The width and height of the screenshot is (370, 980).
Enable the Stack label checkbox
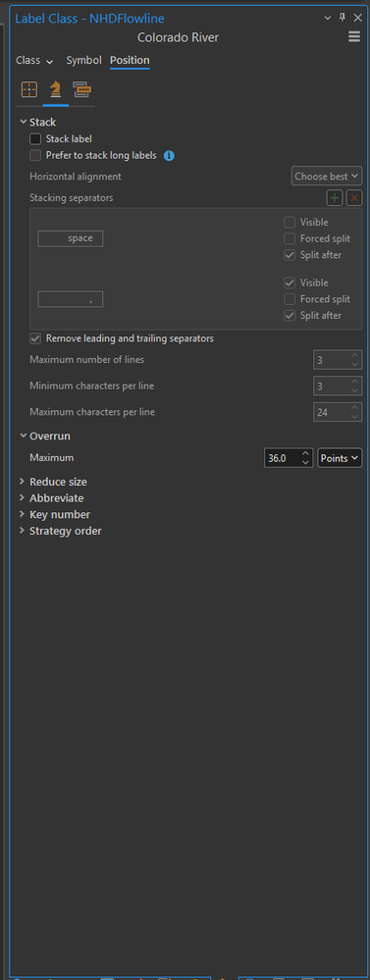click(35, 138)
